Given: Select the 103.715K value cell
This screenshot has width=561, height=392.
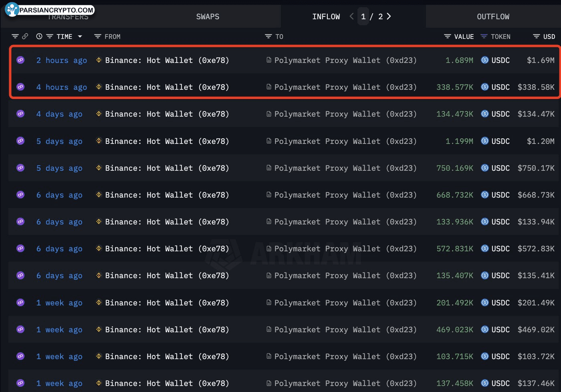Looking at the screenshot, I should click(455, 356).
